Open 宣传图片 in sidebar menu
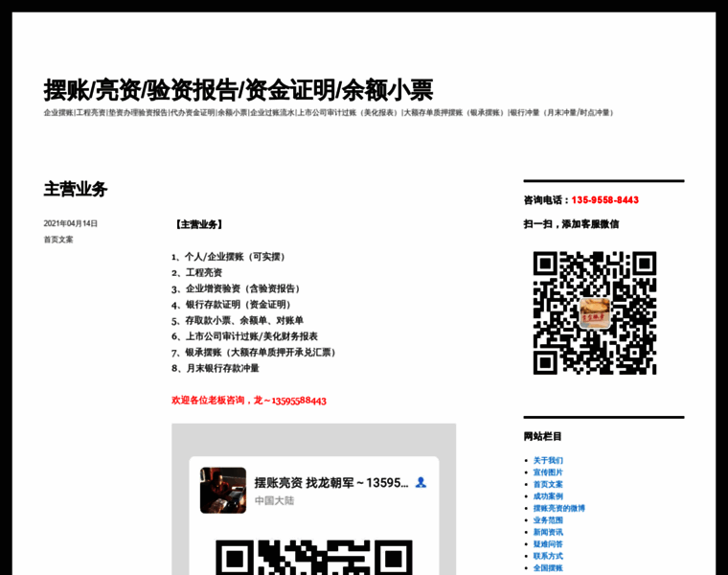 (548, 472)
